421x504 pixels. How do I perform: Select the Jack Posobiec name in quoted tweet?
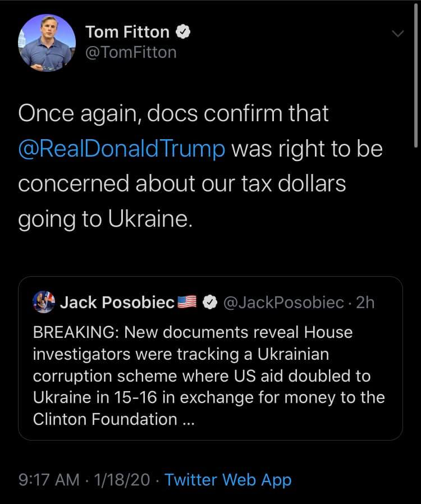click(117, 303)
